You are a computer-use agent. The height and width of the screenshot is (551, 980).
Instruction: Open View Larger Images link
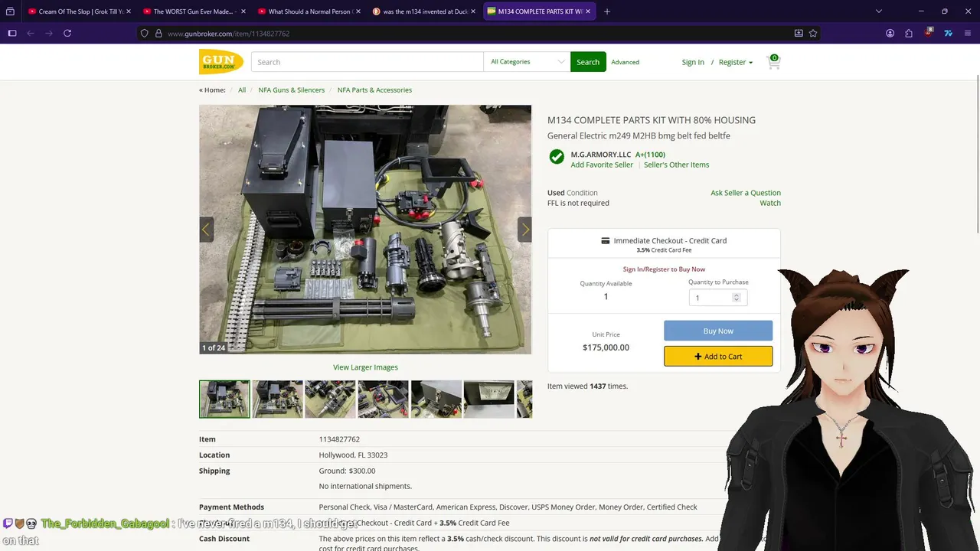pos(365,367)
